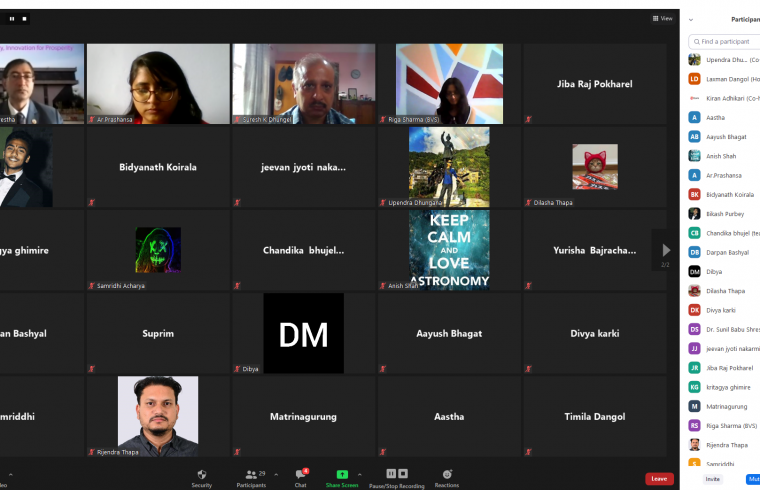
Task: Stop recording using top-left indicator
Action: 24,19
